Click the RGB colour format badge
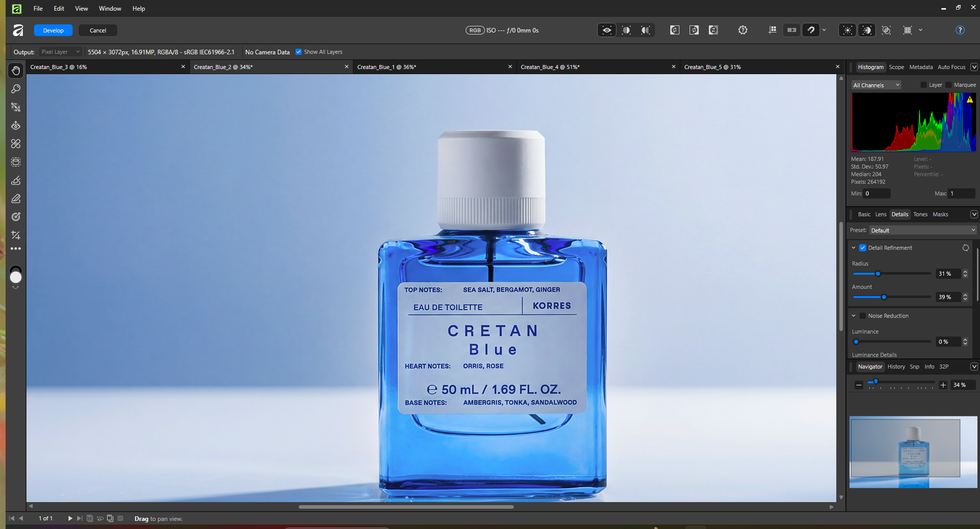The width and height of the screenshot is (980, 529). point(475,30)
